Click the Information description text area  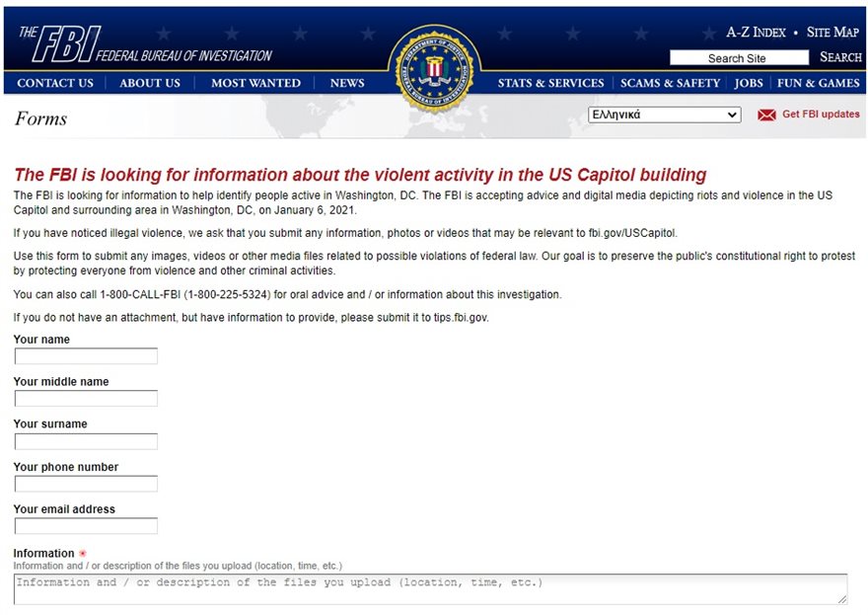point(430,588)
